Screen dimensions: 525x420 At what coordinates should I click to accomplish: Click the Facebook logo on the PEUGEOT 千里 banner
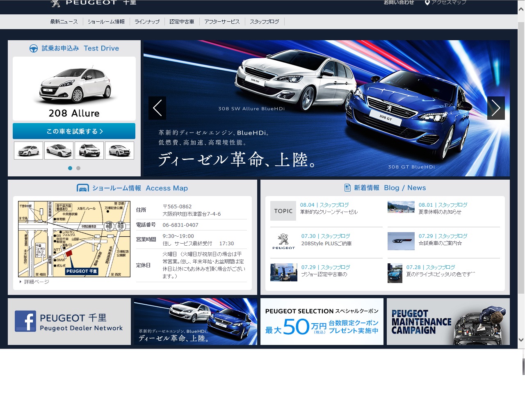pos(25,321)
